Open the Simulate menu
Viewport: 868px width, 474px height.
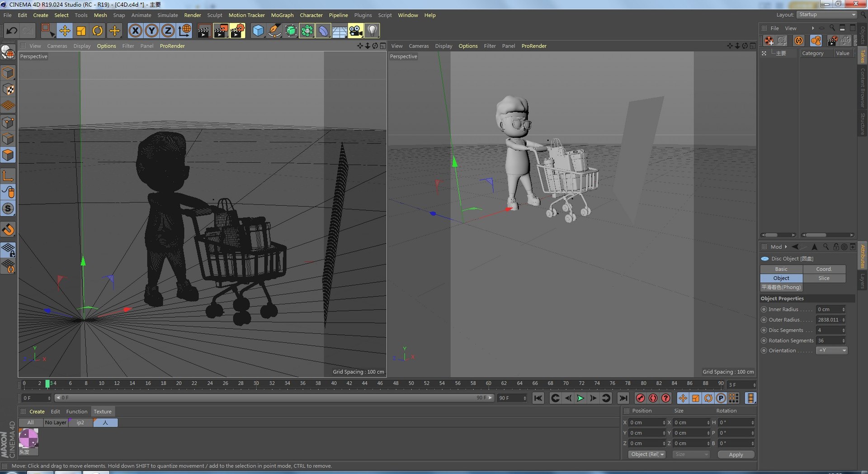167,15
